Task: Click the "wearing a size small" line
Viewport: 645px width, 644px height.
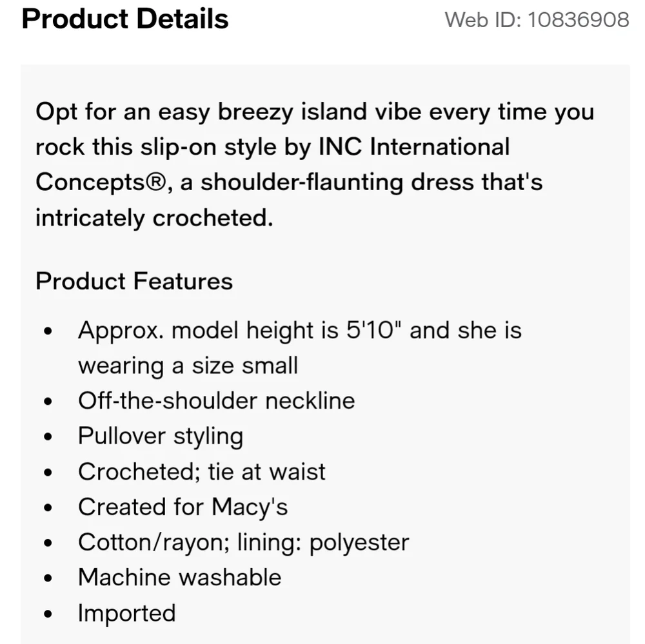Action: point(188,366)
